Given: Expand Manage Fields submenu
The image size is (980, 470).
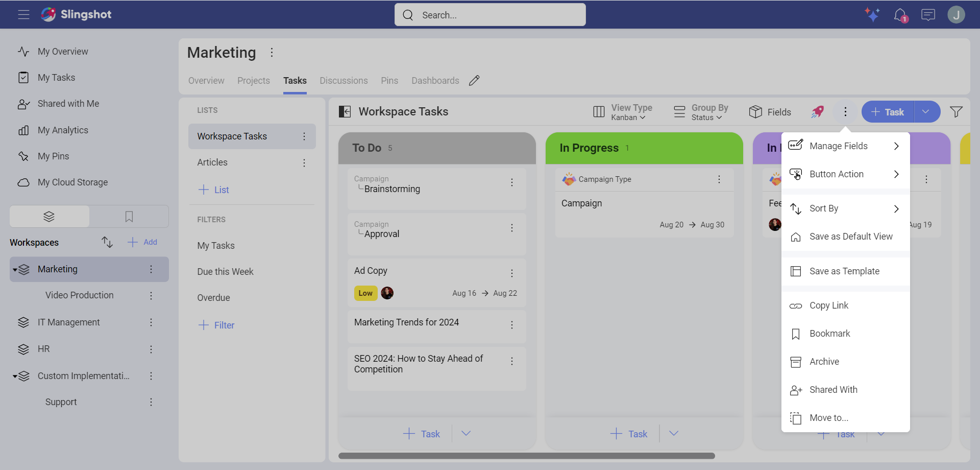Looking at the screenshot, I should [x=846, y=146].
